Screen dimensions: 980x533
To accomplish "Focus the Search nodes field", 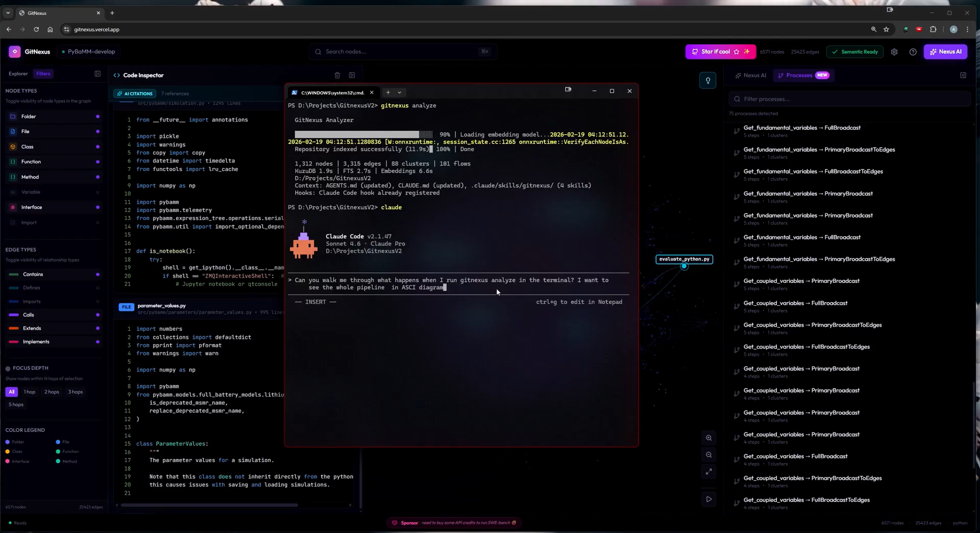I will 402,52.
